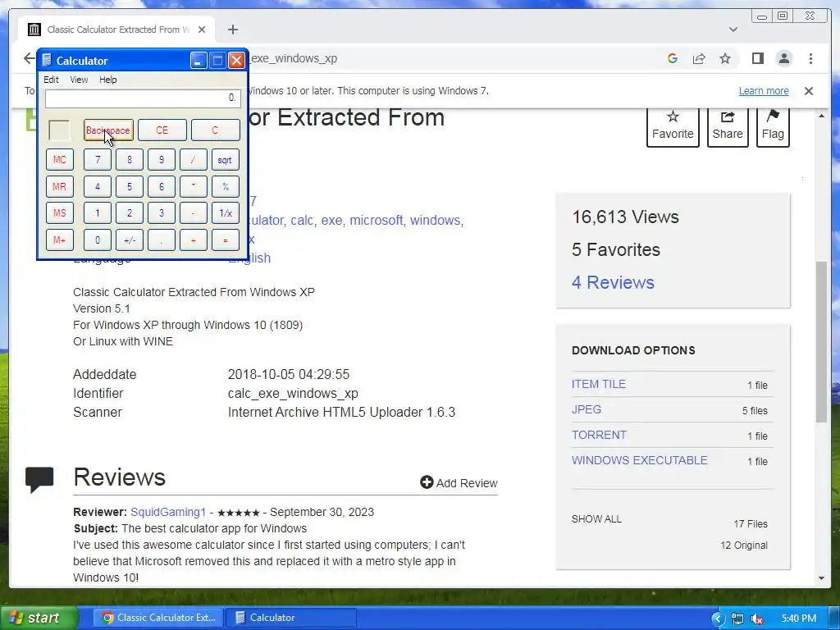840x630 pixels.
Task: Expand the tab search chevron
Action: 733,30
